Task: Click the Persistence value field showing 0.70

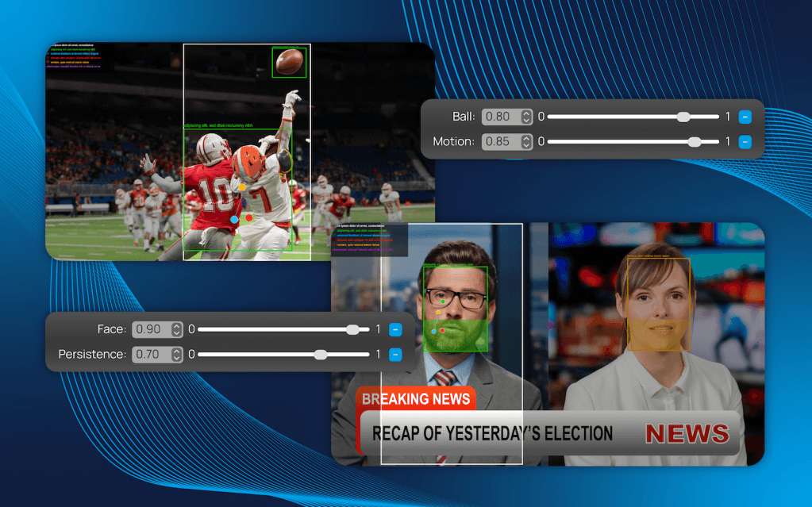Action: click(157, 355)
